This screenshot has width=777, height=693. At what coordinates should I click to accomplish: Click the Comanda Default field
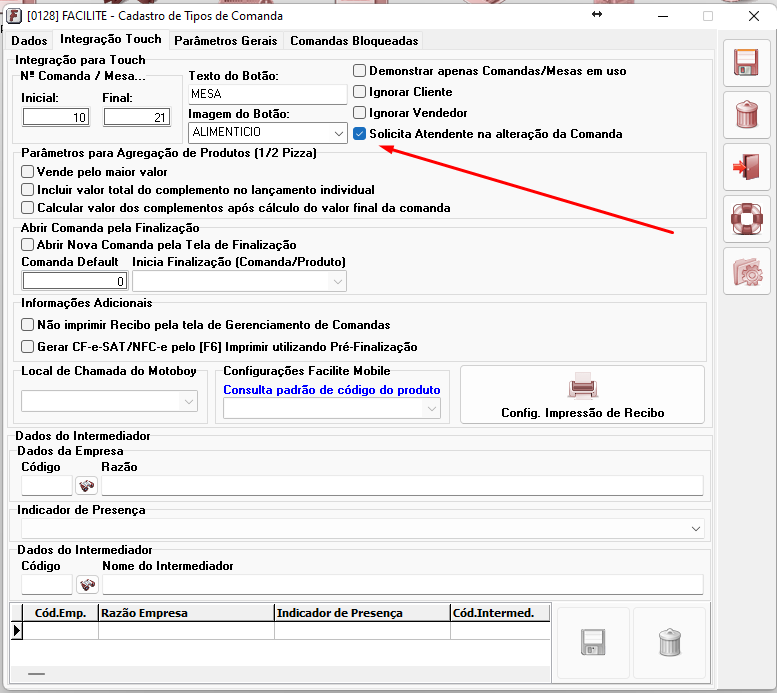75,281
